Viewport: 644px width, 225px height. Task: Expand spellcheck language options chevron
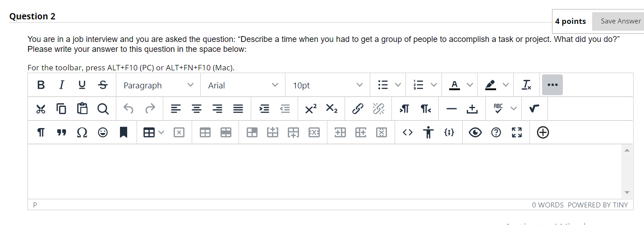pos(514,109)
